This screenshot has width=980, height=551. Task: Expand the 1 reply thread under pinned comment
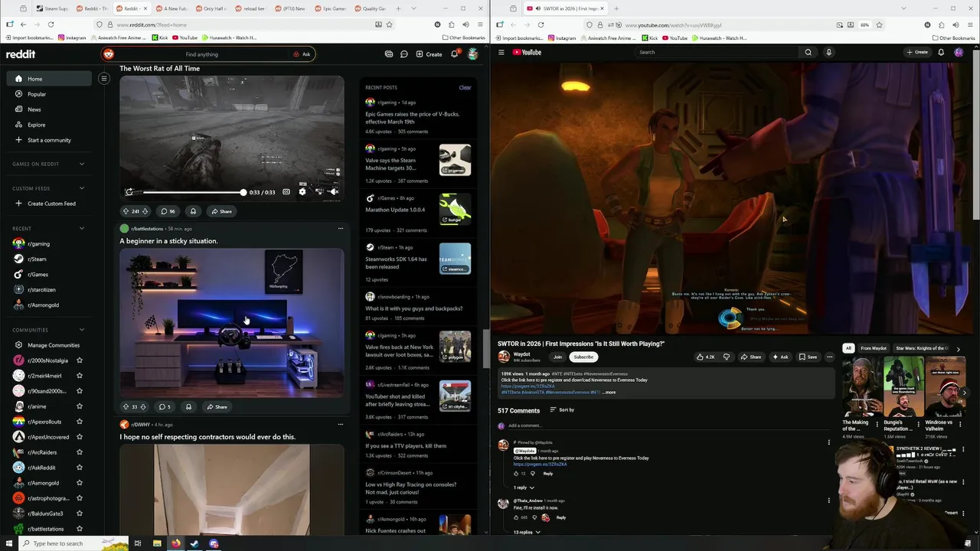524,487
